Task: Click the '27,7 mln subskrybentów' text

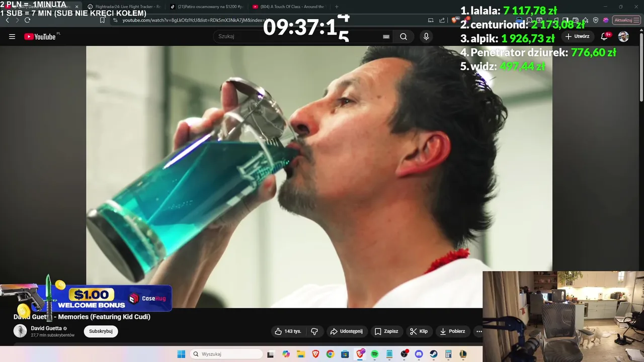Action: click(53, 335)
